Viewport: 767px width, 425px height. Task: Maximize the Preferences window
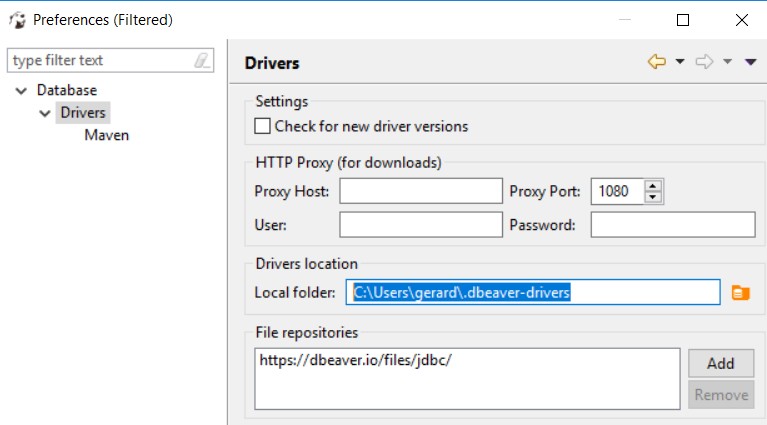683,19
